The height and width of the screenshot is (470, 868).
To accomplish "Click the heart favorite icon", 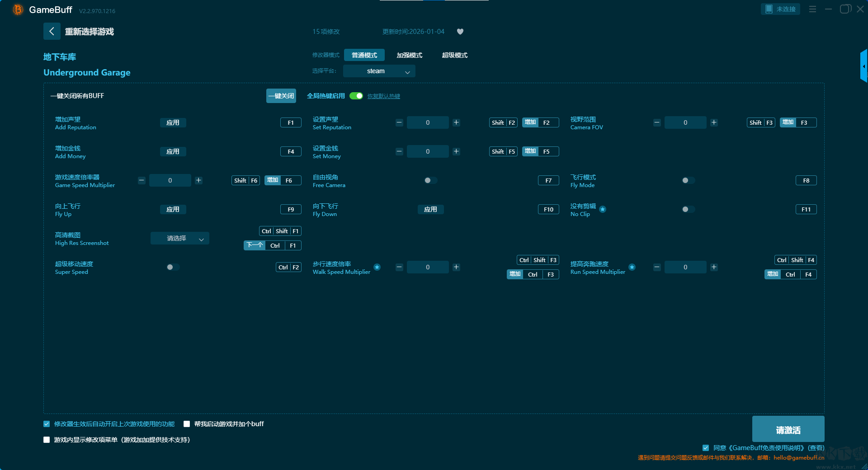I will point(460,32).
